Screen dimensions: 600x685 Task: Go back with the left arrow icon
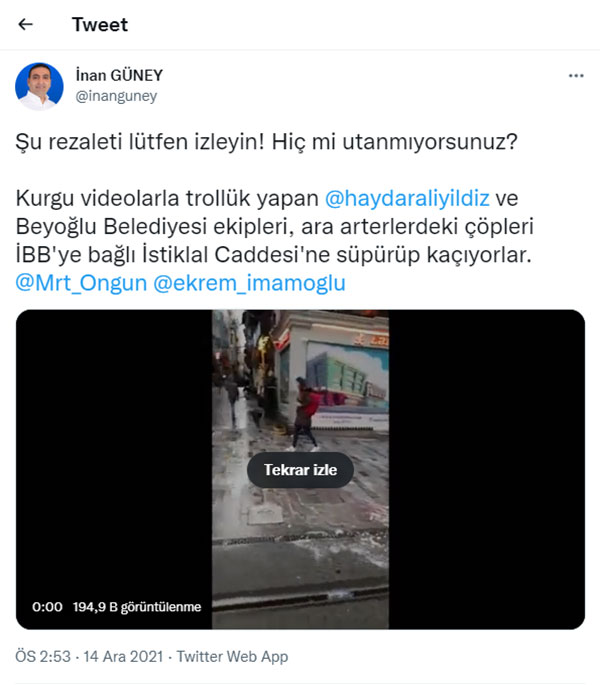pos(25,24)
